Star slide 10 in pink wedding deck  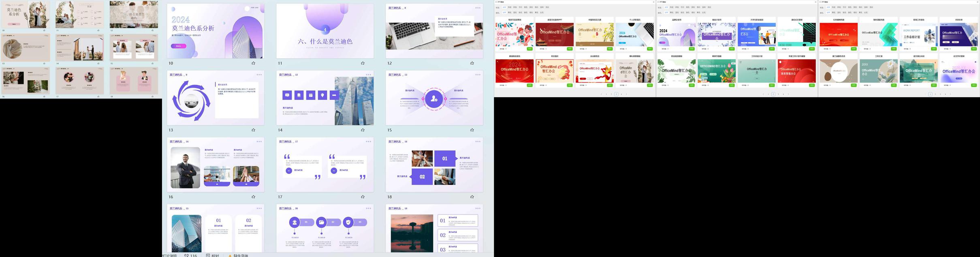(44, 30)
